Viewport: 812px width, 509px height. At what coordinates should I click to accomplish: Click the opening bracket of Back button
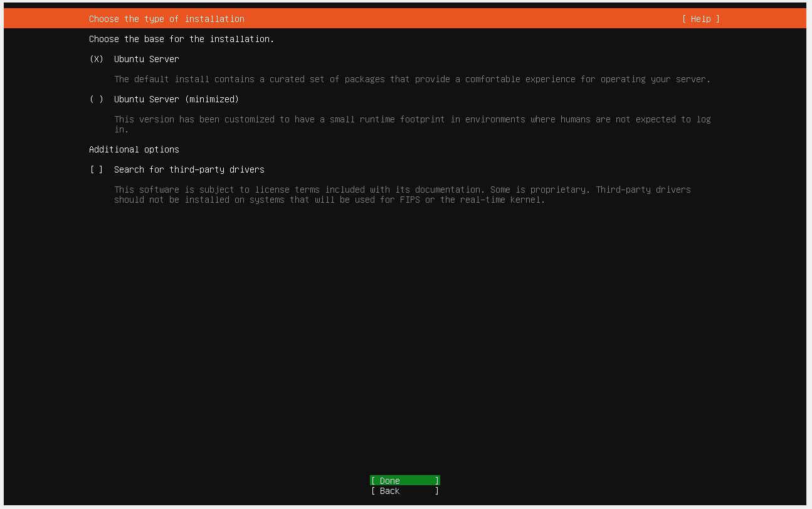(373, 491)
